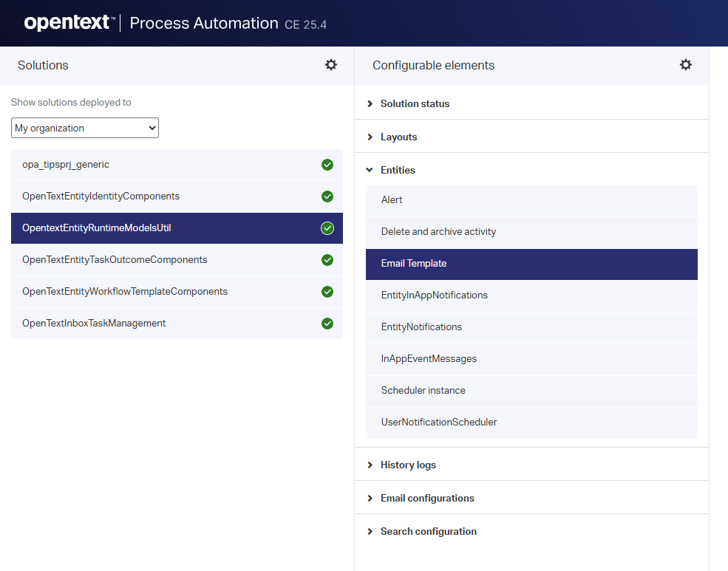Click the OpentextEntityRuntimeModelsUtil status checkmark icon
This screenshot has width=728, height=571.
[x=327, y=228]
